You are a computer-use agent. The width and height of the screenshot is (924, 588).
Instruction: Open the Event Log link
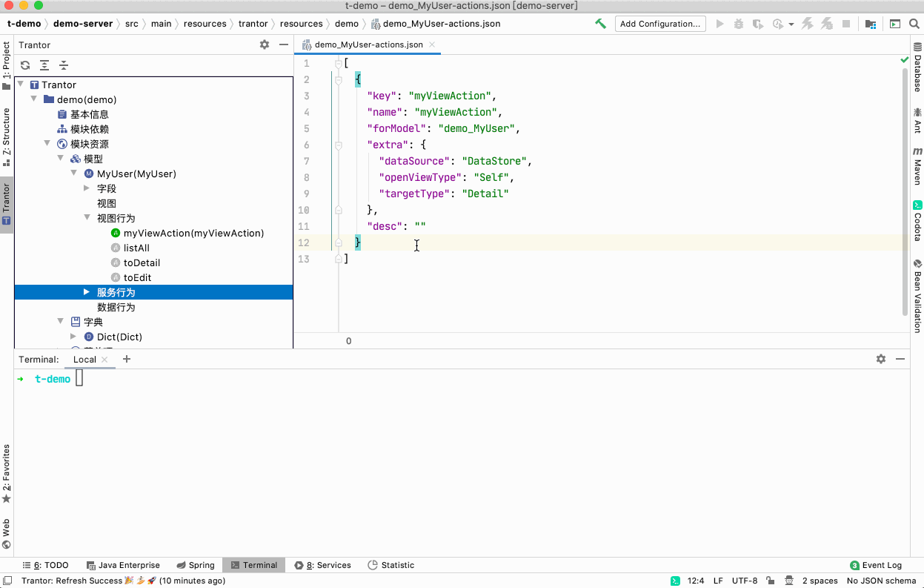click(x=876, y=565)
